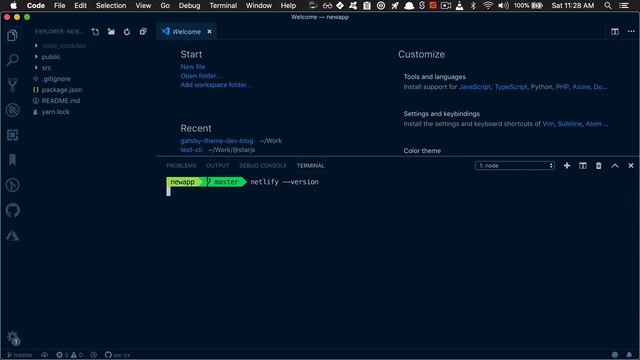Click the JavaScript language support link

point(475,87)
